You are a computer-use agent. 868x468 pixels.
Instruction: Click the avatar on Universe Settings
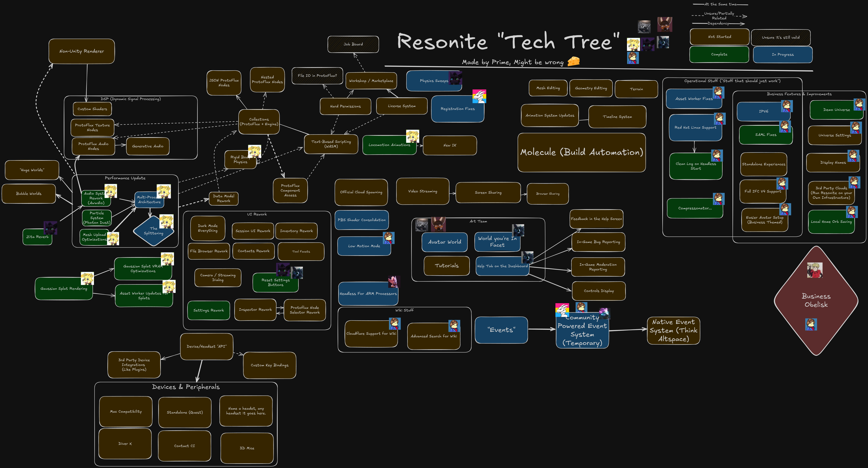[x=856, y=128]
